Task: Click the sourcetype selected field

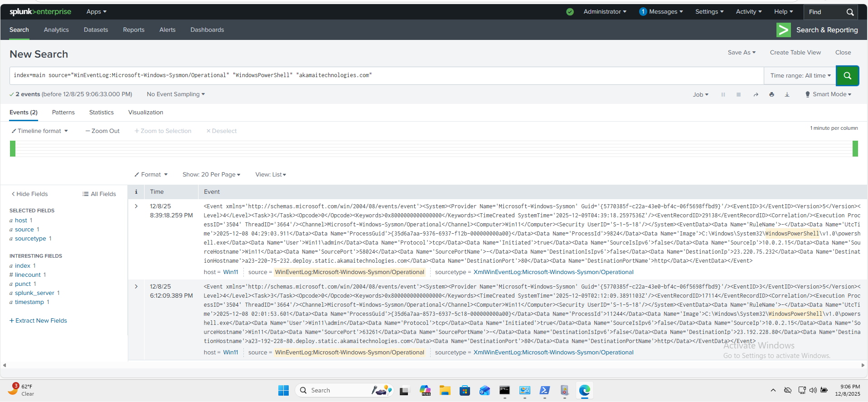Action: (30, 239)
